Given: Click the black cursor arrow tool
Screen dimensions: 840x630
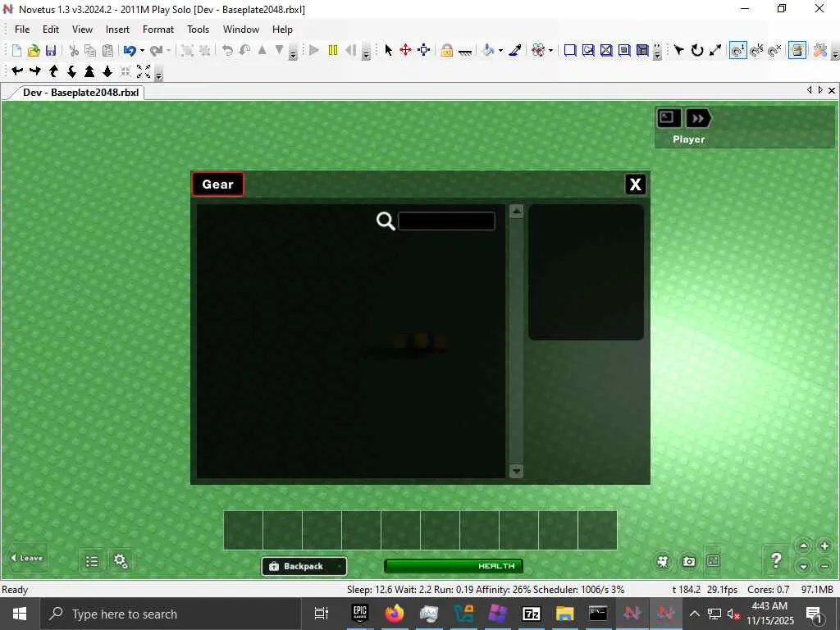Looking at the screenshot, I should [678, 50].
